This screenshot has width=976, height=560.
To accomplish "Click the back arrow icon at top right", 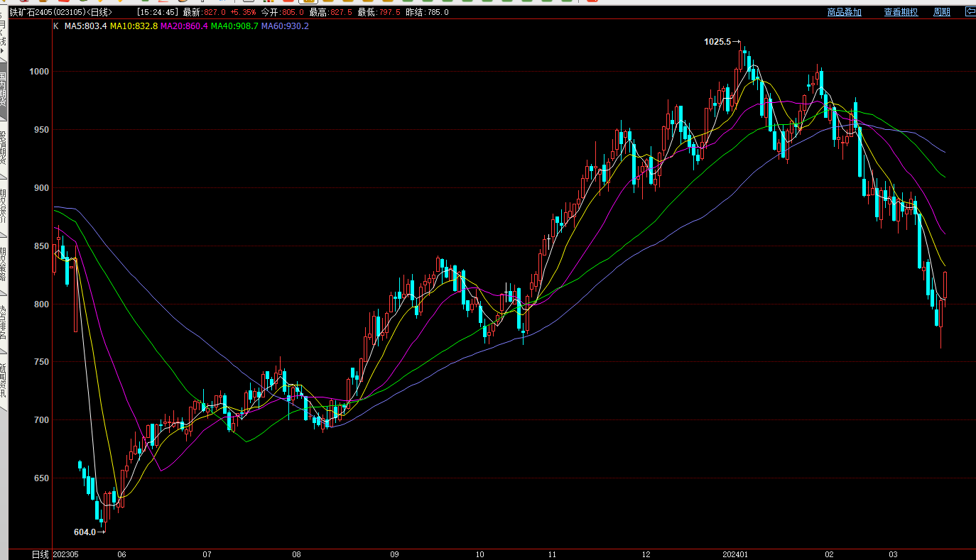I will coord(970,11).
